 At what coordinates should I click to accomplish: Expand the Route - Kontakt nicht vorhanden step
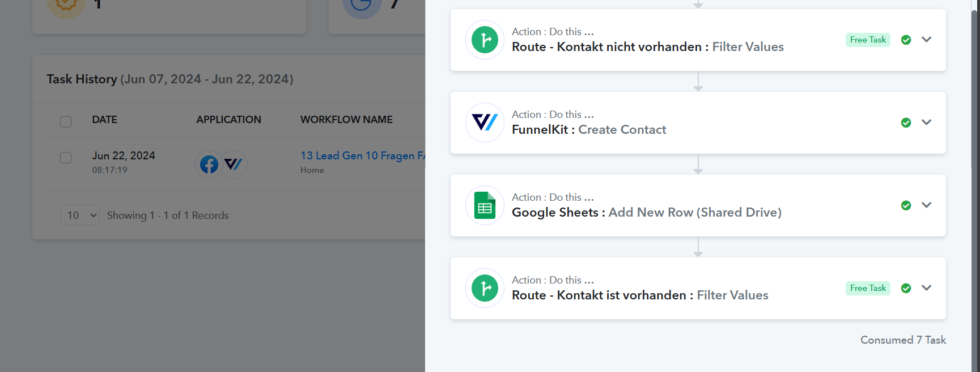(x=927, y=40)
